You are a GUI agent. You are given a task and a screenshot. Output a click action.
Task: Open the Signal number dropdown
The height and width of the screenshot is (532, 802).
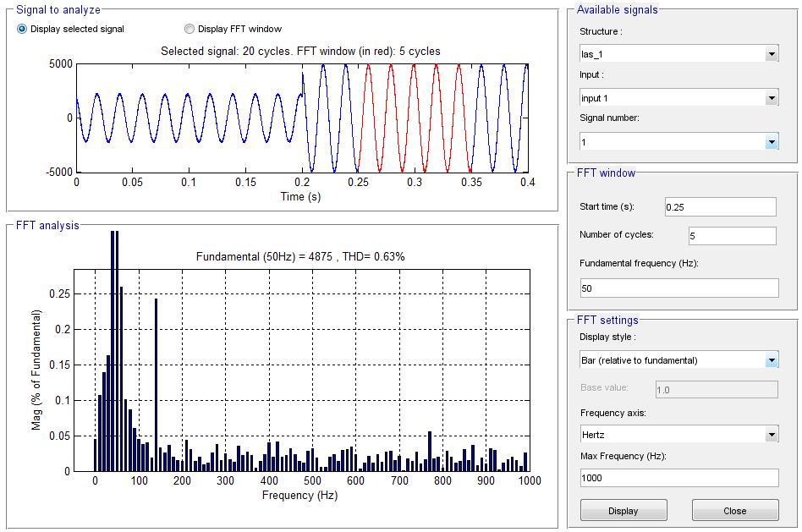click(678, 142)
